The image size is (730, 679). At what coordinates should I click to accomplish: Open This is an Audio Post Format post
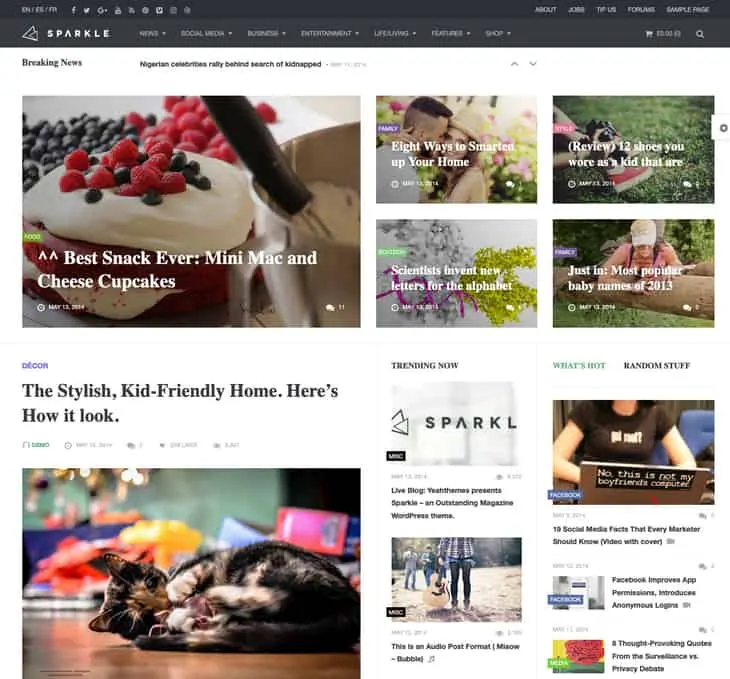coord(455,652)
